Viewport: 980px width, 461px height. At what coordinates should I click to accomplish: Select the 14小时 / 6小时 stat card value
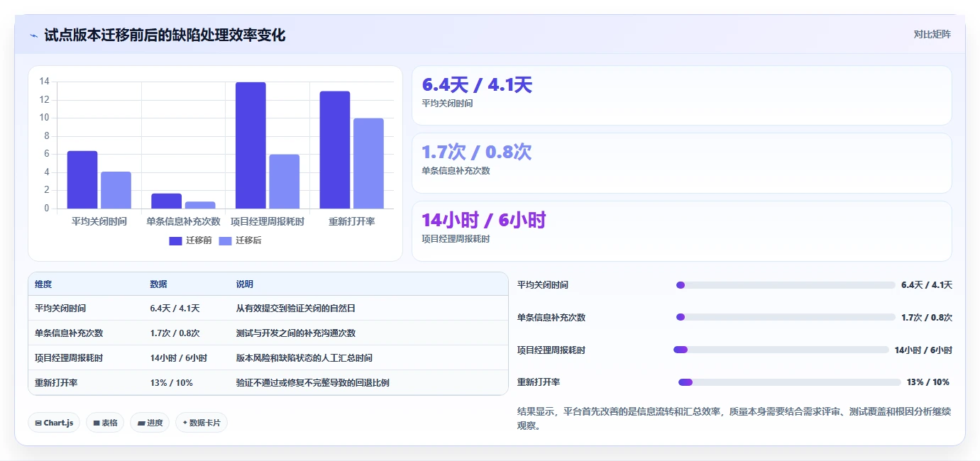484,221
